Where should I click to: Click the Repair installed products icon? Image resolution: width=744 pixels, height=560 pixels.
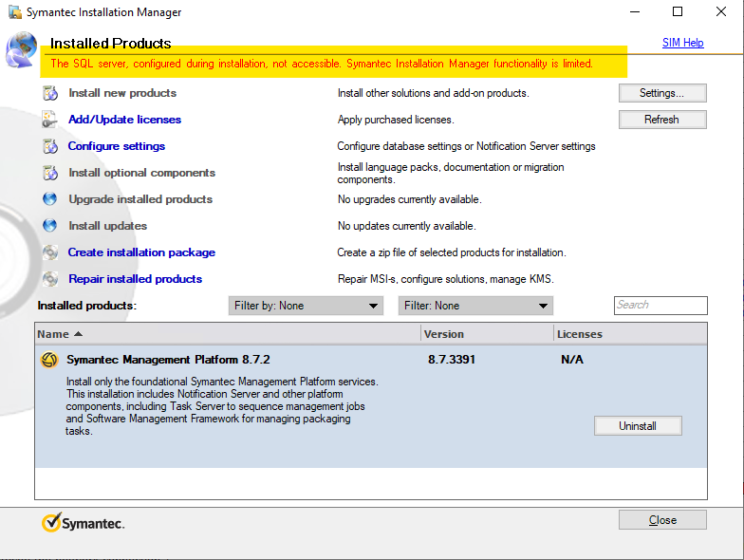coord(50,279)
